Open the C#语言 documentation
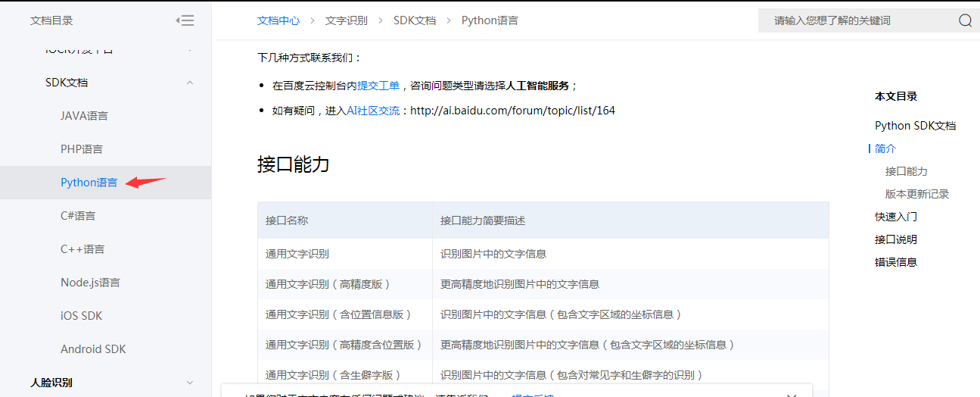980x397 pixels. (78, 216)
